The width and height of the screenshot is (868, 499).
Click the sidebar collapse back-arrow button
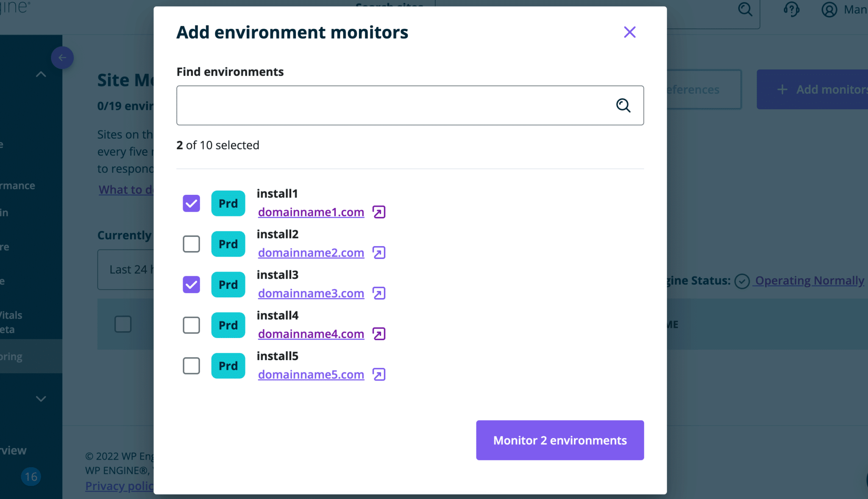coord(62,58)
